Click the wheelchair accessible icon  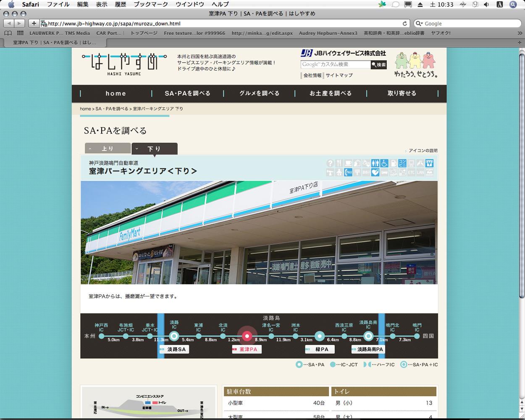click(384, 163)
